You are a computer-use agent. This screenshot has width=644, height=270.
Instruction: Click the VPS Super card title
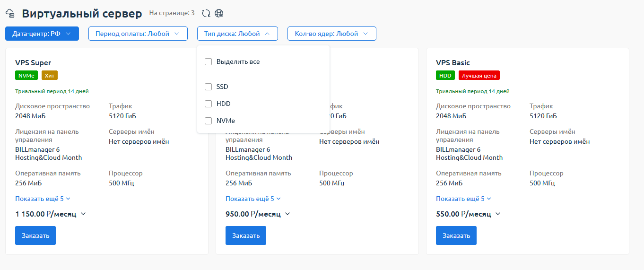click(x=33, y=62)
